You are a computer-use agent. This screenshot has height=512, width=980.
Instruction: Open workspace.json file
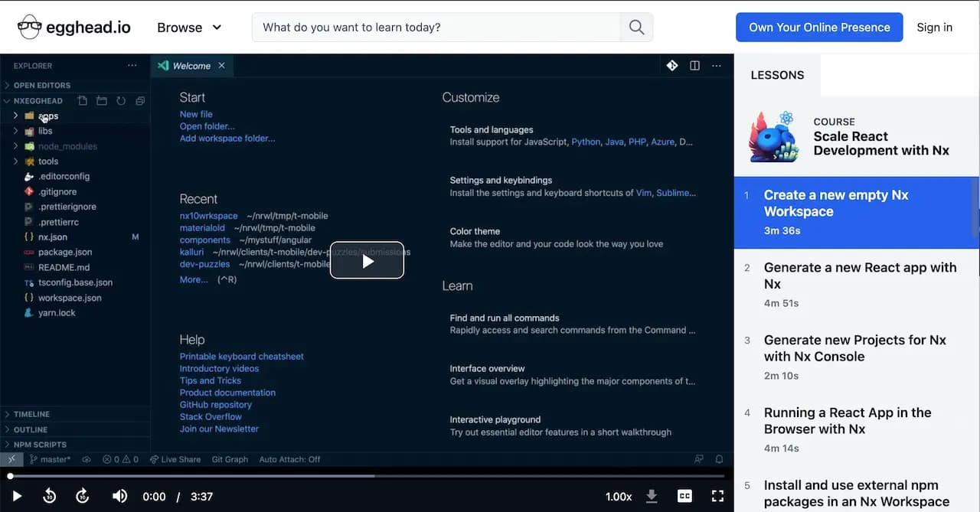[x=70, y=298]
